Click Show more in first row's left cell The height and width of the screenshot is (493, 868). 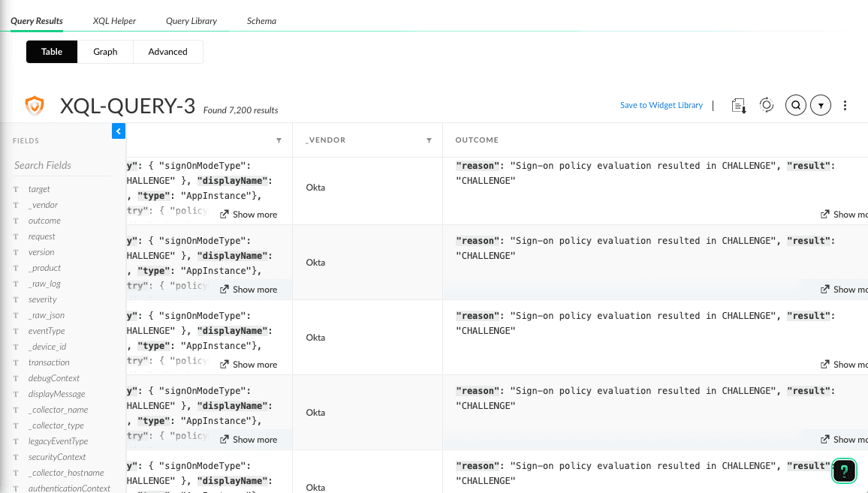click(x=249, y=215)
